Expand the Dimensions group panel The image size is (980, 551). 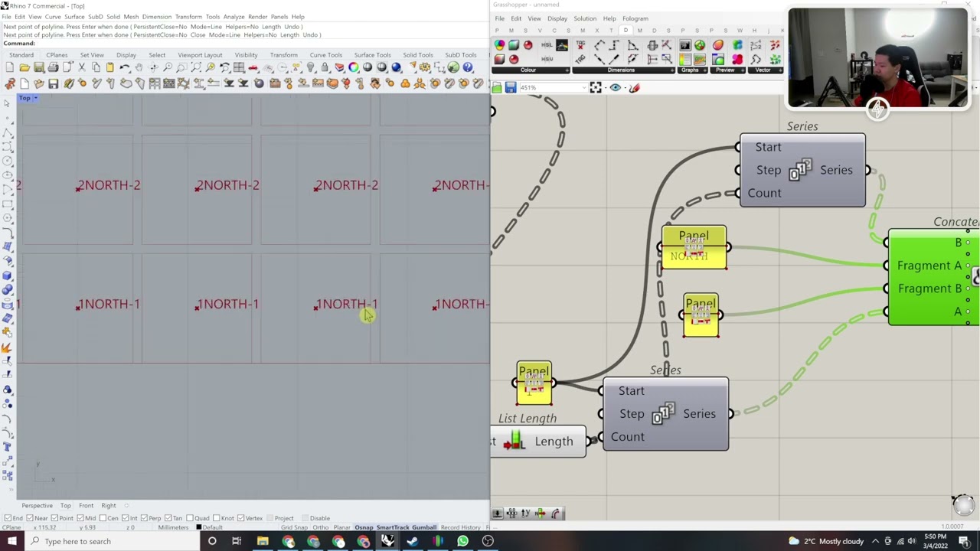(671, 70)
